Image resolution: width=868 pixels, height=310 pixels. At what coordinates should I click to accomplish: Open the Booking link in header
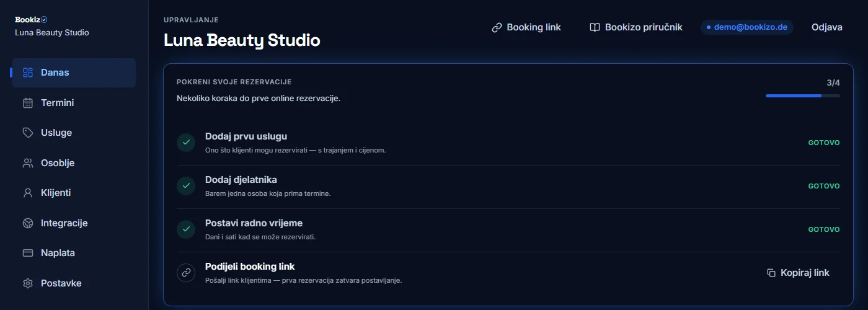point(526,27)
